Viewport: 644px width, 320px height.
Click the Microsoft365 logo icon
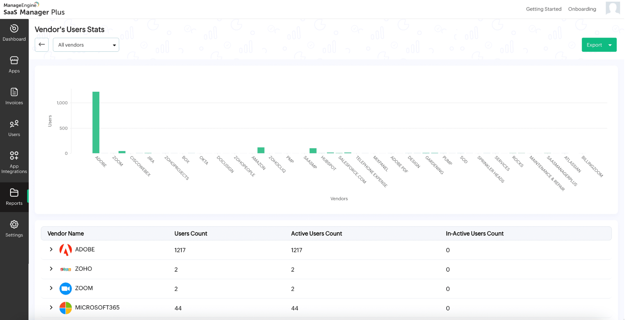pyautogui.click(x=66, y=308)
